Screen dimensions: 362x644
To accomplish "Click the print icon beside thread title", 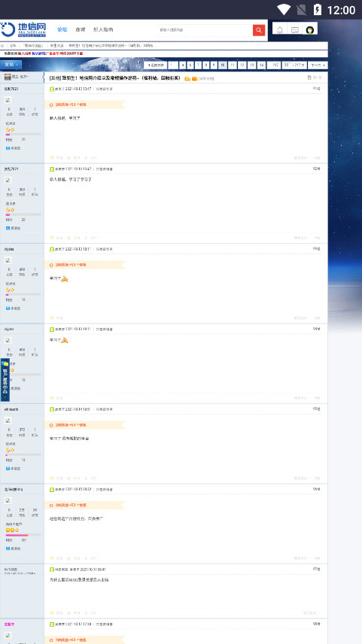I will click(x=309, y=77).
